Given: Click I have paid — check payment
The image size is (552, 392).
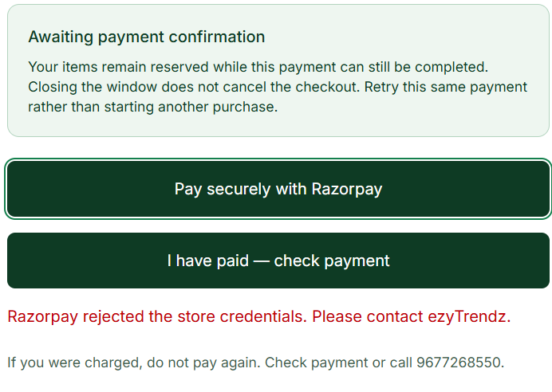Looking at the screenshot, I should [x=278, y=261].
